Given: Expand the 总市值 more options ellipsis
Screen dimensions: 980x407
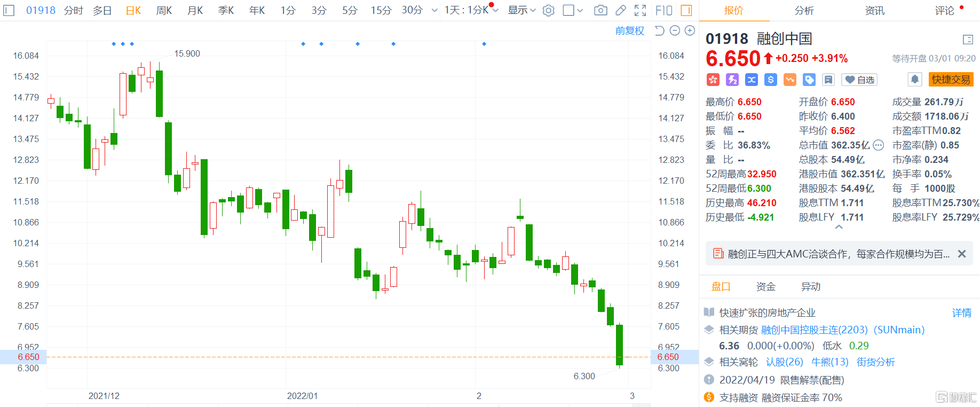Looking at the screenshot, I should [878, 145].
